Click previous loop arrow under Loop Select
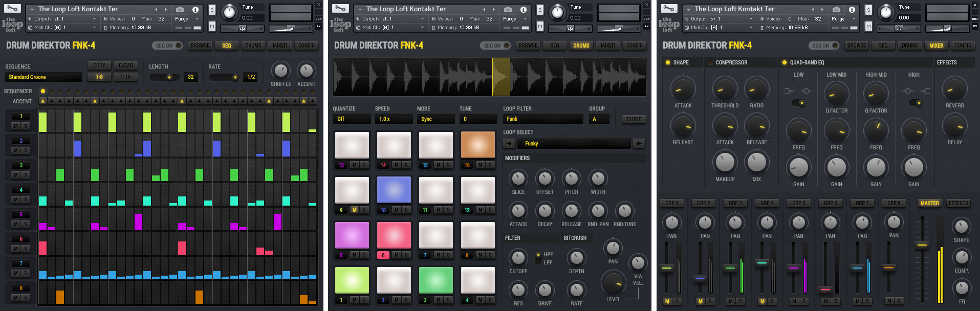Screen dimensions: 980x311 pos(509,143)
